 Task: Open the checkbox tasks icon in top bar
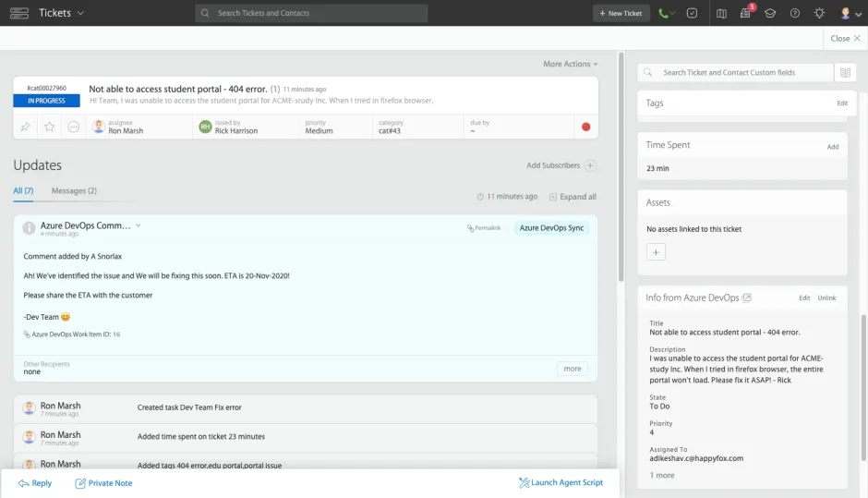(693, 13)
